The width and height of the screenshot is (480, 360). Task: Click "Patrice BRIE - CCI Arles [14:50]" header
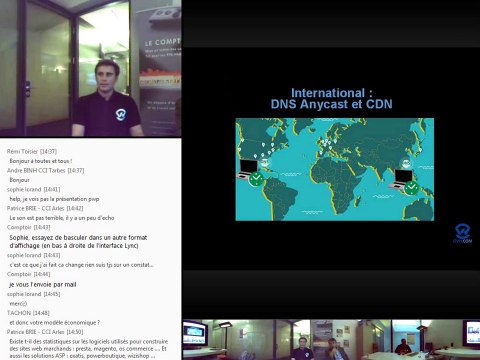[45, 332]
